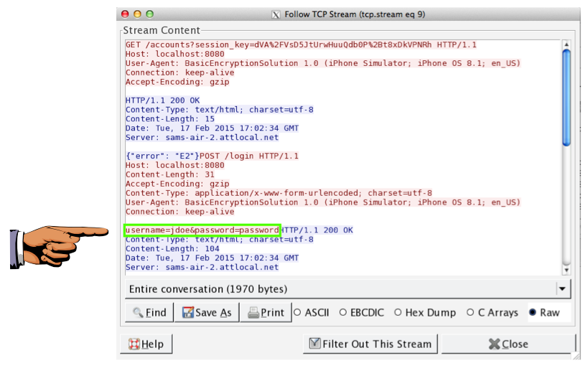Image resolution: width=588 pixels, height=366 pixels.
Task: Open the Entire conversation dropdown
Action: pyautogui.click(x=348, y=289)
